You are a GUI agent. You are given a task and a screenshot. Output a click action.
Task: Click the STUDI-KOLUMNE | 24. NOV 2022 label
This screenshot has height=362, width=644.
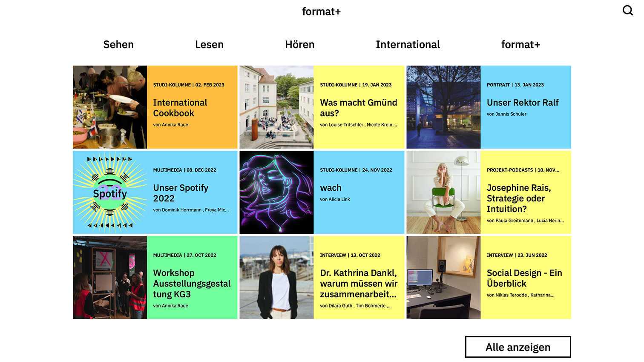(356, 170)
